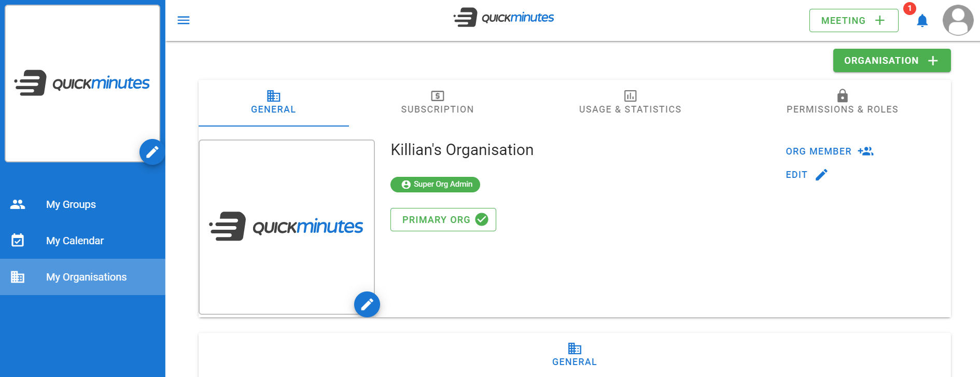Open the Permissions & Roles tab
This screenshot has width=980, height=377.
pos(843,103)
